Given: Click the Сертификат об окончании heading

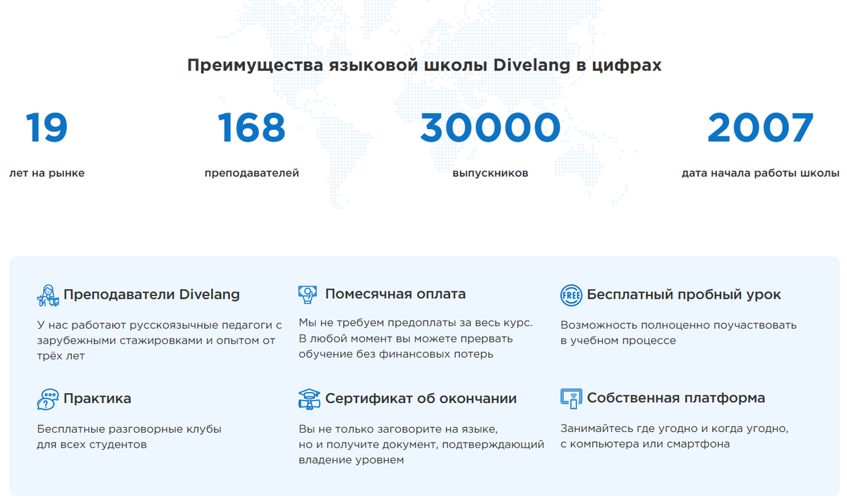Looking at the screenshot, I should (421, 398).
